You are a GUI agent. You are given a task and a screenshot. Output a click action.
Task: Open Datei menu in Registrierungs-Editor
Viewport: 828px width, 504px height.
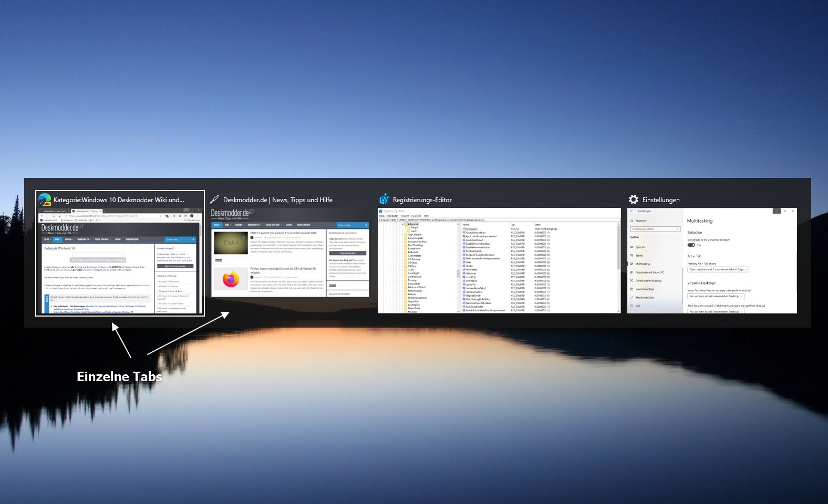tap(382, 216)
